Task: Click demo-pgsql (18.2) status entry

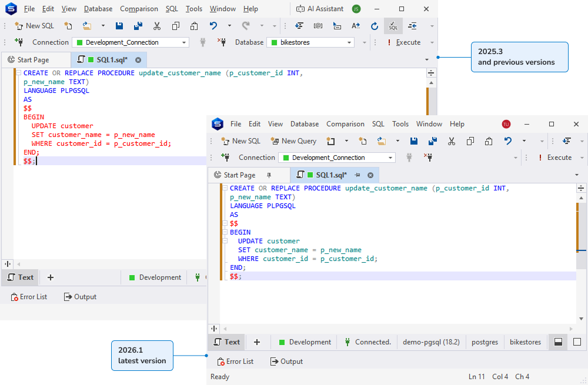Action: click(x=431, y=342)
